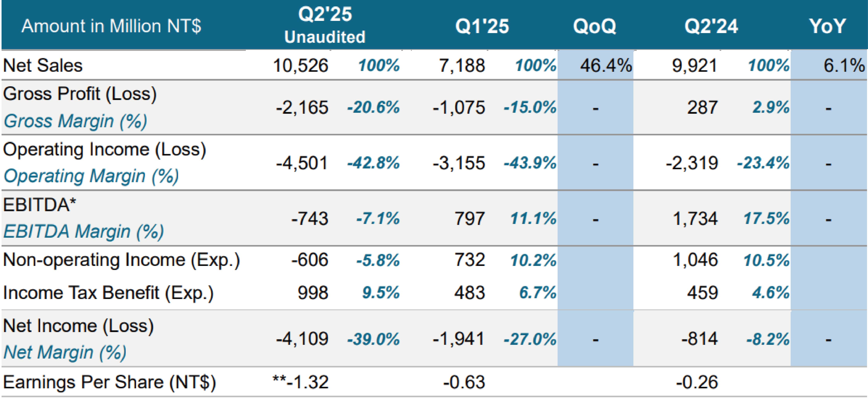Select the Operating Income (Loss) row label
The height and width of the screenshot is (398, 868).
click(x=104, y=149)
